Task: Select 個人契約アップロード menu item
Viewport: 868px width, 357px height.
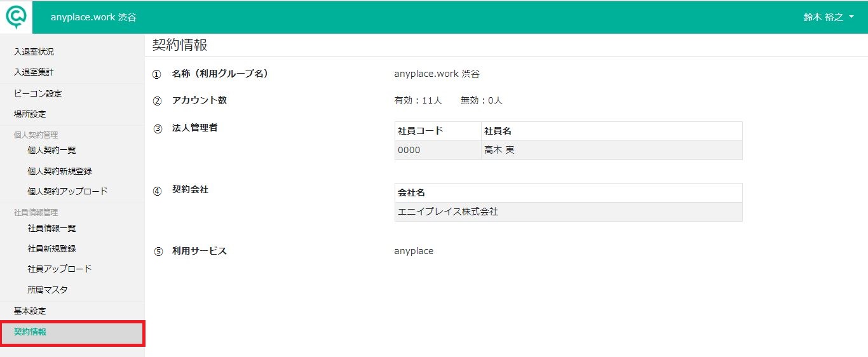Action: tap(67, 191)
